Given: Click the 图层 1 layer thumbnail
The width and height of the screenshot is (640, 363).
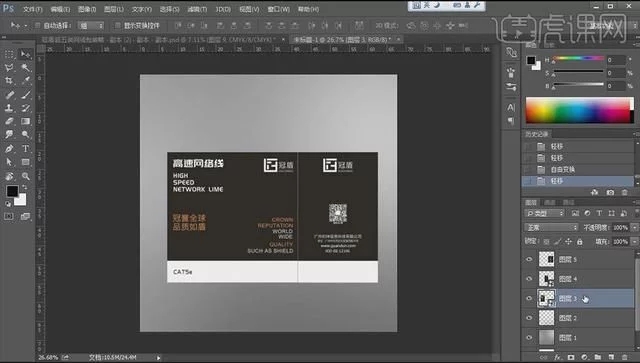Looking at the screenshot, I should (547, 338).
